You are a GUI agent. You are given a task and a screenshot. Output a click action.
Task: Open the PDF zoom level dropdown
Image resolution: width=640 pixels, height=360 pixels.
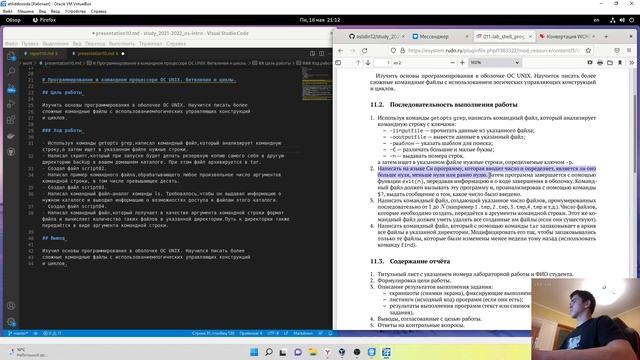[x=495, y=63]
